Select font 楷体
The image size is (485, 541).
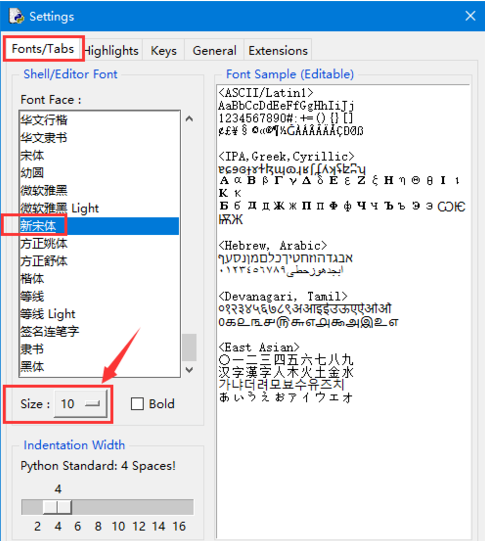tap(99, 279)
